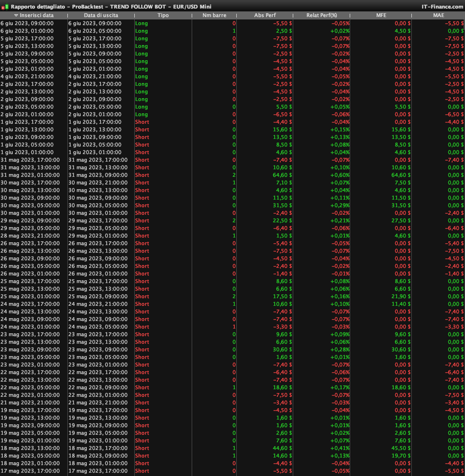Select entry date 17 mag 2023, 17:00:00
This screenshot has width=465, height=476.
click(x=30, y=471)
